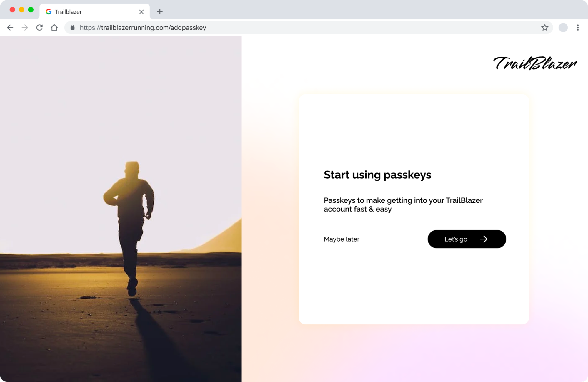Viewport: 588px width, 382px height.
Task: Click the browser forward navigation arrow
Action: [24, 27]
